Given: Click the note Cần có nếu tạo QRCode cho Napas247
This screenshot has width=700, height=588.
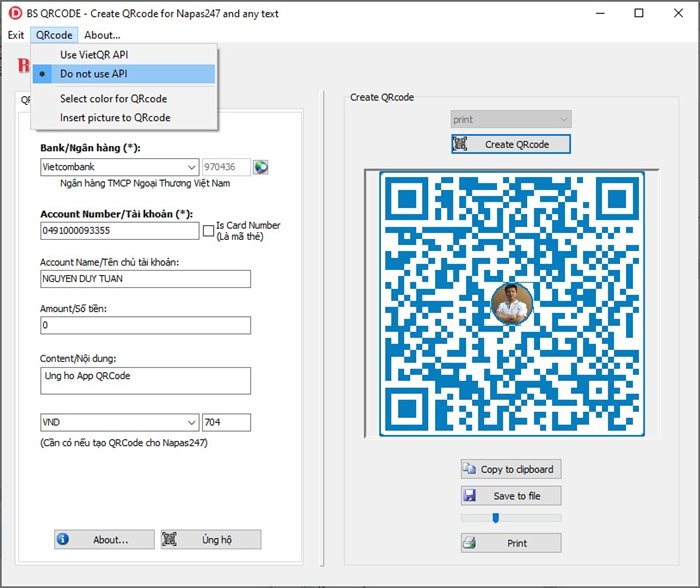Looking at the screenshot, I should [124, 443].
